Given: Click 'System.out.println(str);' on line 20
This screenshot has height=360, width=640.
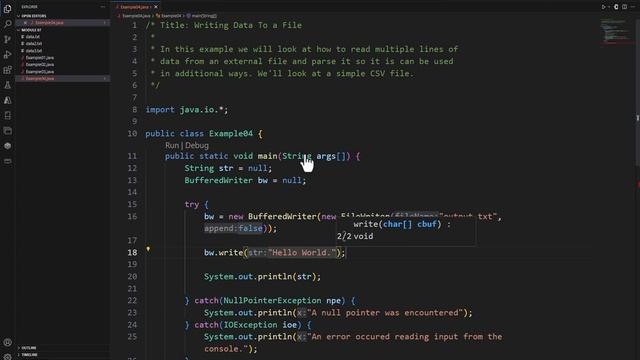Looking at the screenshot, I should 262,276.
